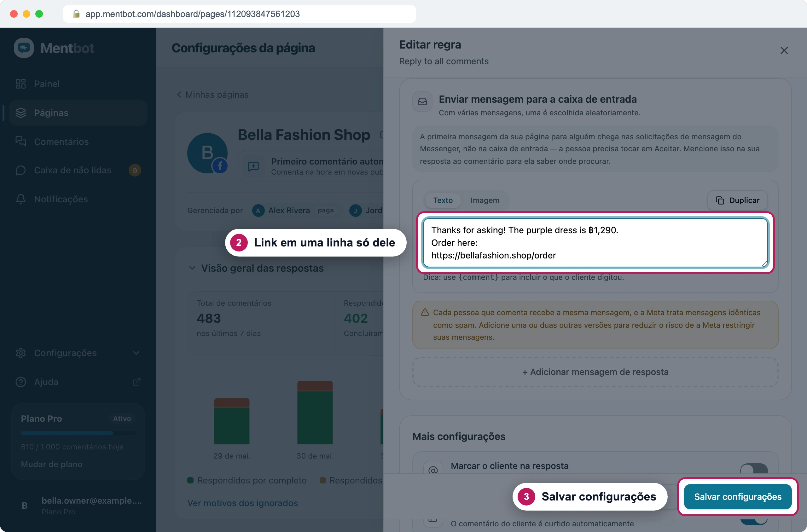Click the browser address lock icon
This screenshot has width=807, height=532.
click(x=76, y=14)
